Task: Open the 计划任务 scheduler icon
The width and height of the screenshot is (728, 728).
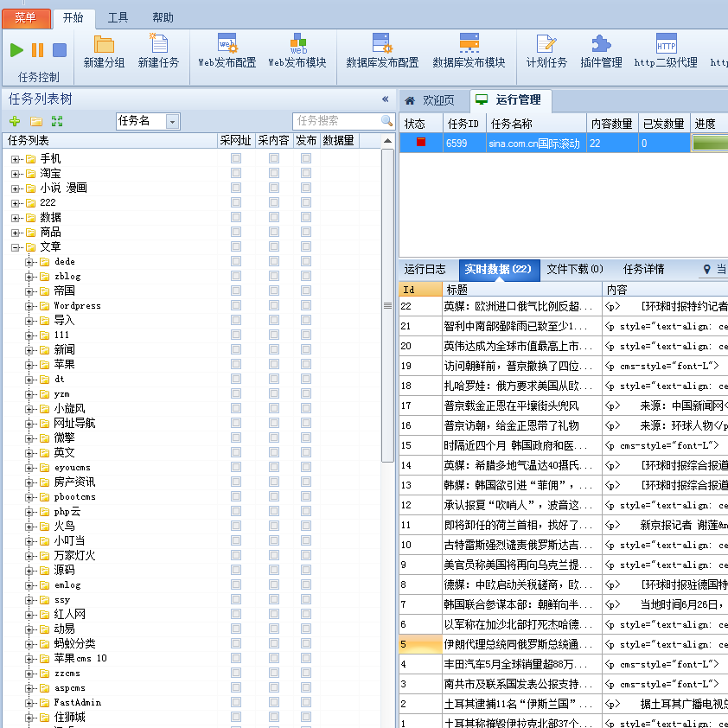Action: coord(546,44)
